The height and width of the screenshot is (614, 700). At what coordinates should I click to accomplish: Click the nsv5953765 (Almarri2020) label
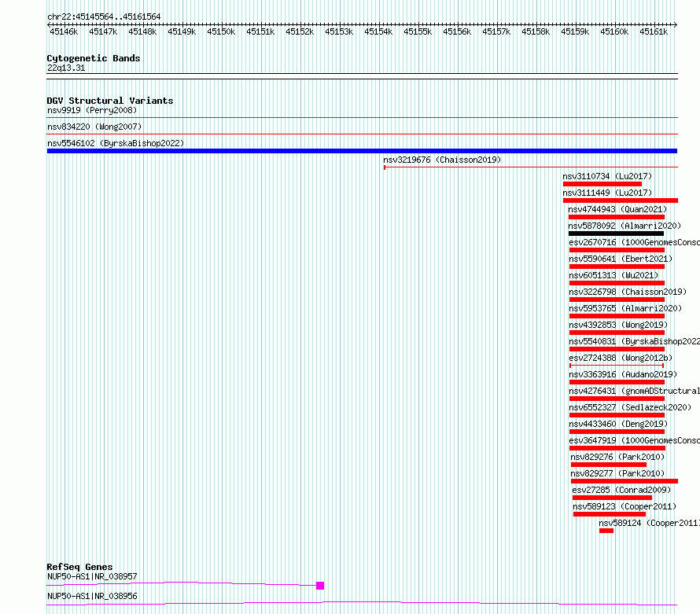tap(625, 308)
